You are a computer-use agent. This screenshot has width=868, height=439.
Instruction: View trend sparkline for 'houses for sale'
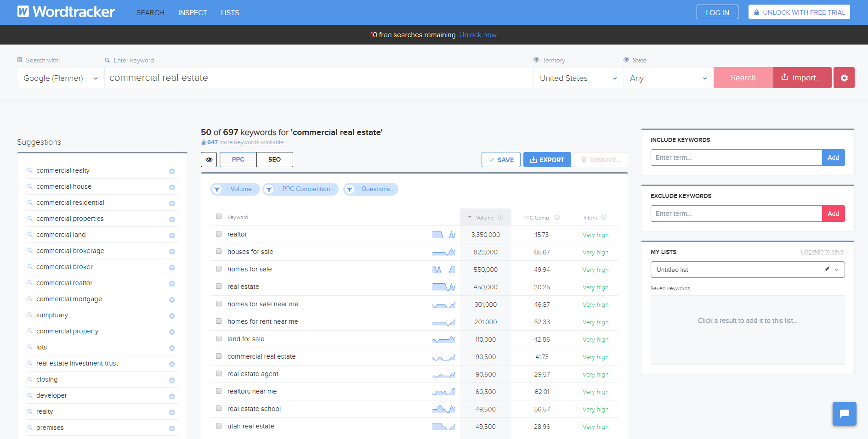click(444, 252)
